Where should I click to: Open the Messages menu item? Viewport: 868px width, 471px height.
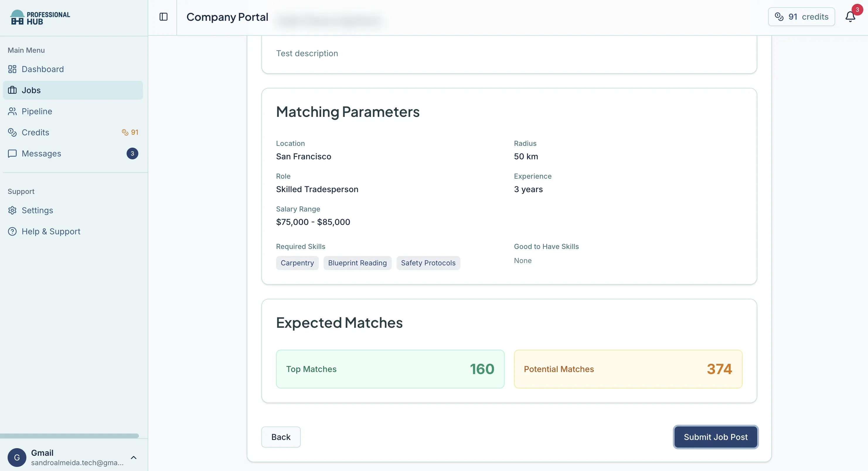[41, 153]
